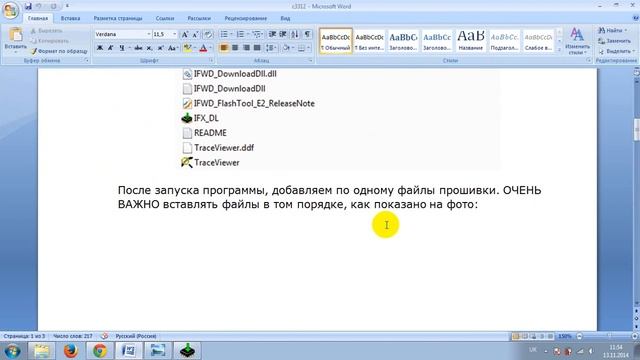The width and height of the screenshot is (640, 360).
Task: Decrease paragraph indent
Action: (x=272, y=34)
